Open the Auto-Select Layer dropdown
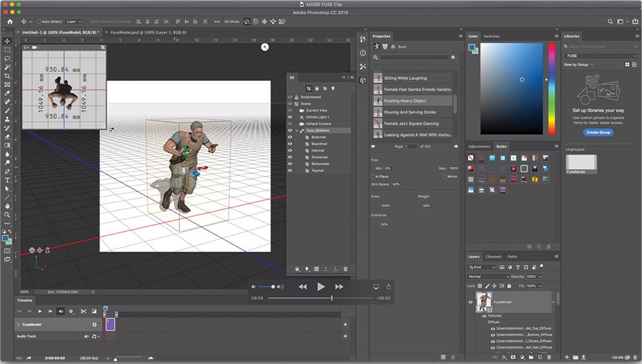 click(74, 21)
